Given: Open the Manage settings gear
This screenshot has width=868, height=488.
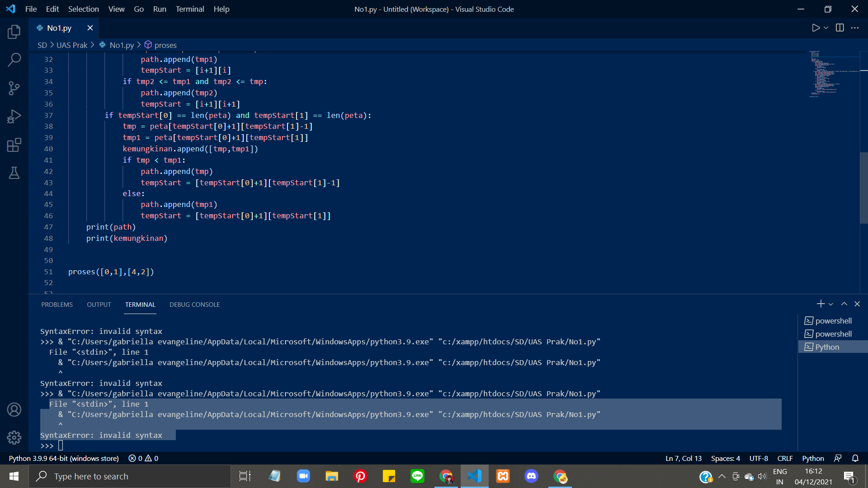Looking at the screenshot, I should pyautogui.click(x=14, y=437).
